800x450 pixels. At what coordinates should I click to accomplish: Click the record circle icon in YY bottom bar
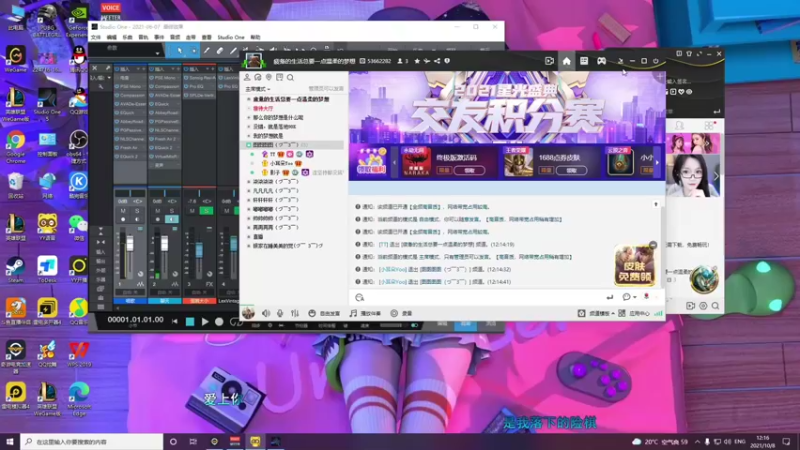[x=394, y=313]
